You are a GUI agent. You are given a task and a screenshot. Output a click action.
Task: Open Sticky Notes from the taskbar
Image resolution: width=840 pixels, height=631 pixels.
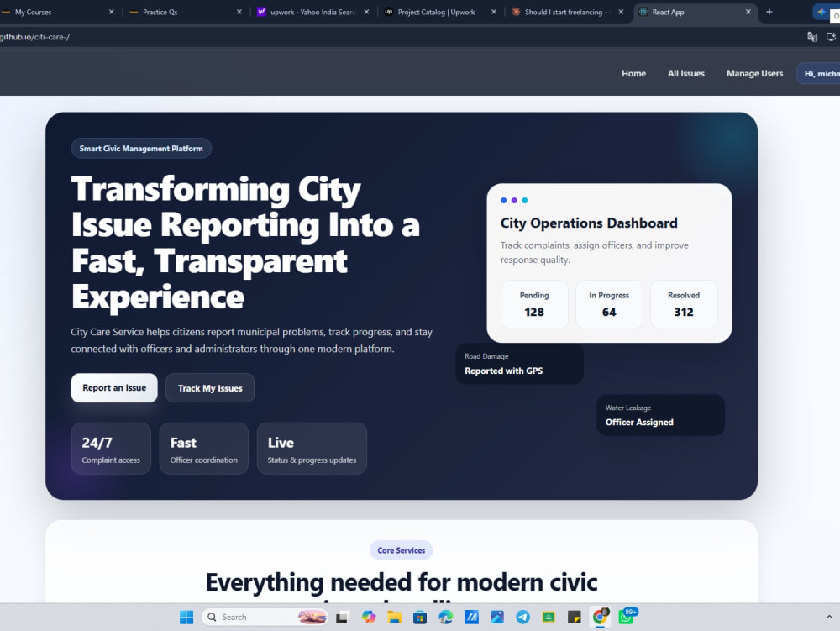(x=575, y=617)
